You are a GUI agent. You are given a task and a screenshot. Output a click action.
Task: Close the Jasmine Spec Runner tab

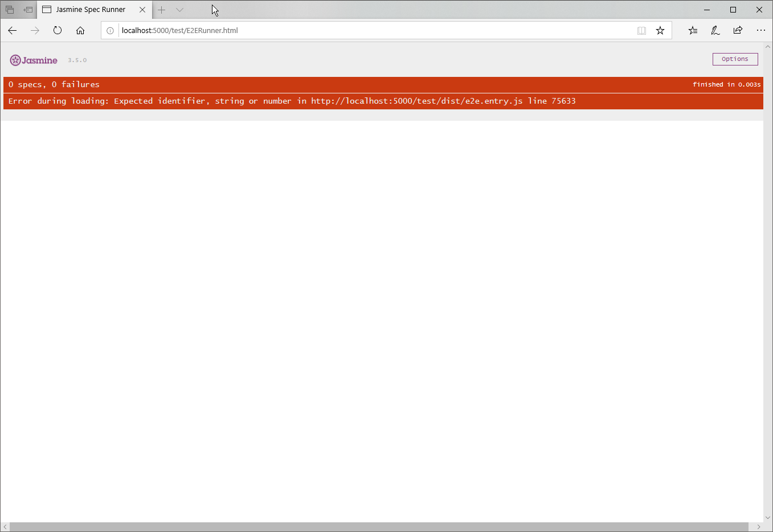pos(142,10)
